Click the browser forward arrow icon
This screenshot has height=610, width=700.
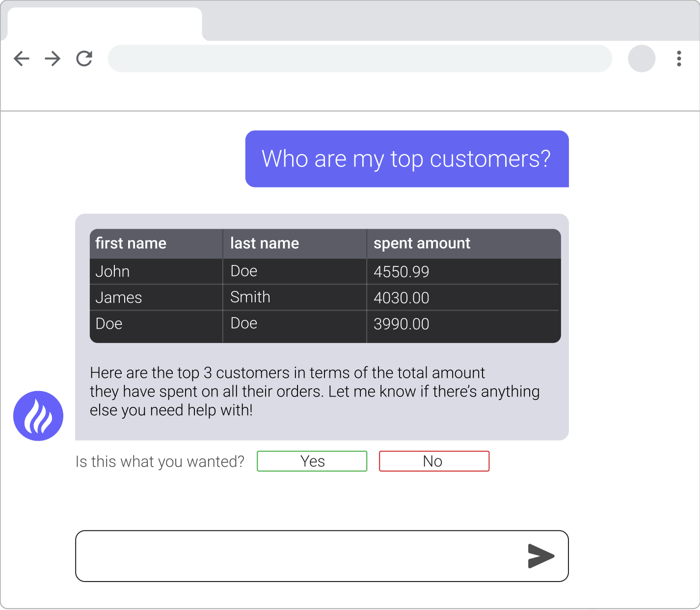(52, 58)
